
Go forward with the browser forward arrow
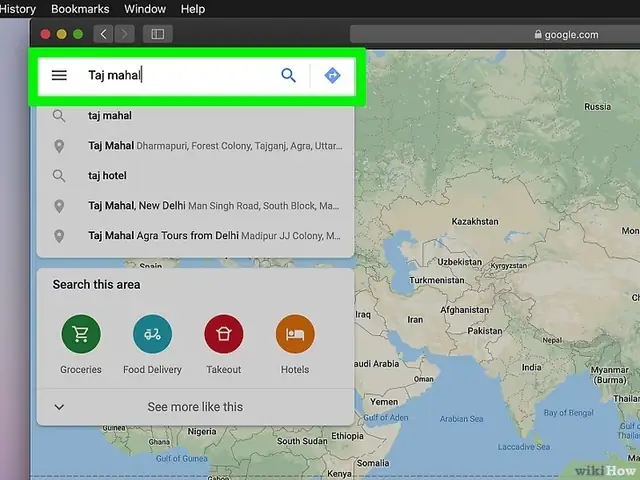coord(124,34)
